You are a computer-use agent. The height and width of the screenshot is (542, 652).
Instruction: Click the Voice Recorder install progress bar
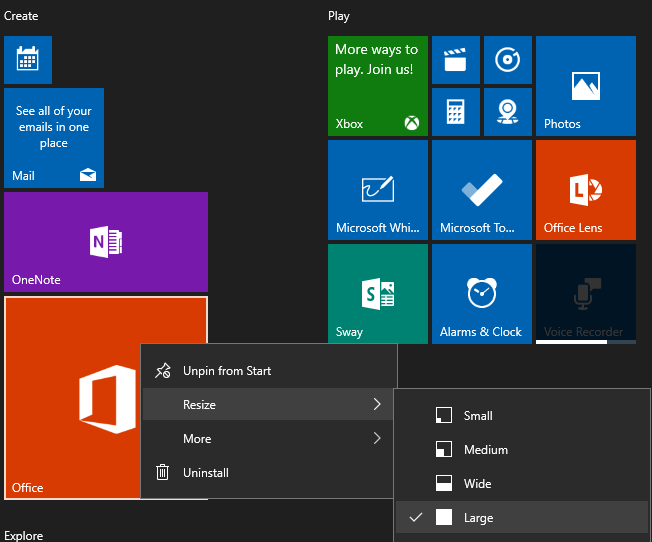(585, 342)
